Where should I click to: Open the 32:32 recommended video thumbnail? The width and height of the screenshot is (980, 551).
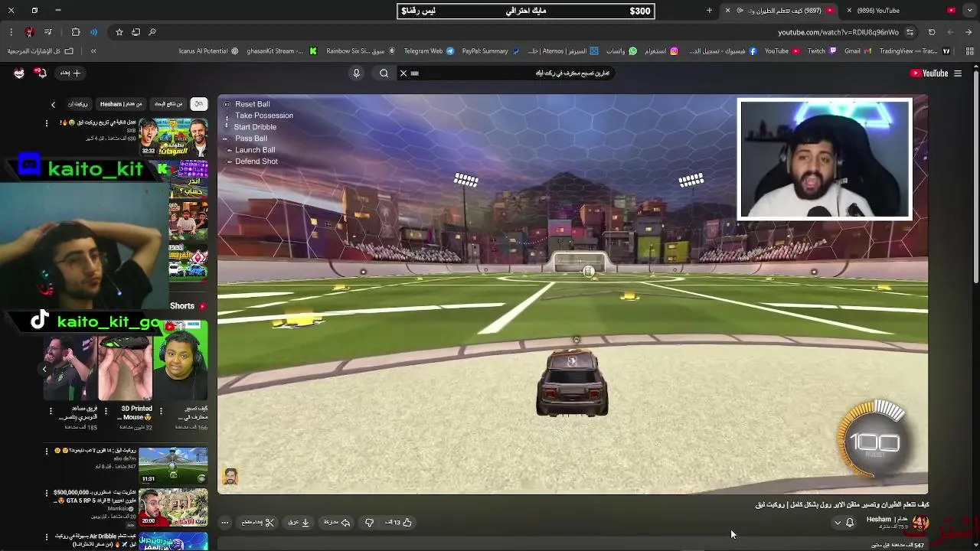pos(174,137)
